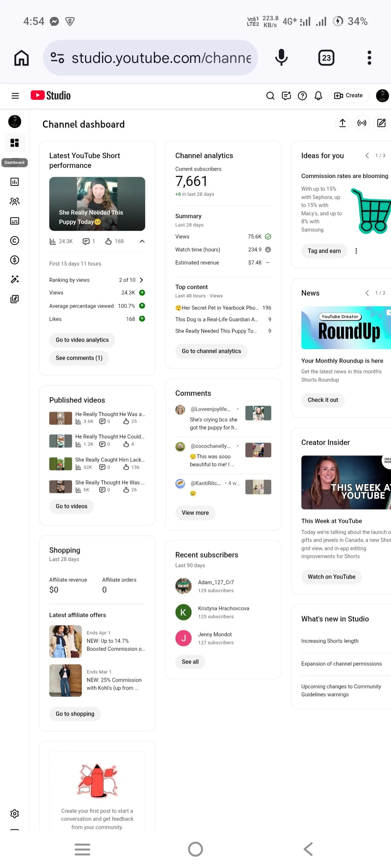Open browser three-dot menu
Viewport: 391px width, 868px height.
[369, 58]
